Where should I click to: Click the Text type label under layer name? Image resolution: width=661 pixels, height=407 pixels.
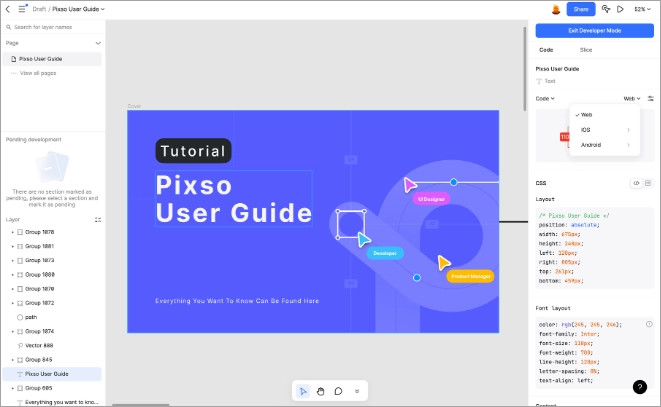[550, 81]
